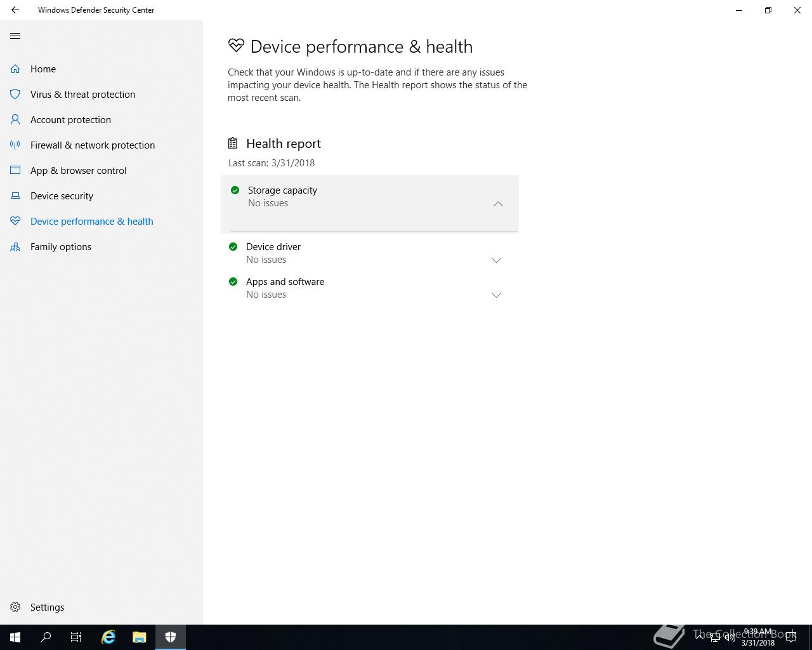Screen dimensions: 812x650
Task: Click the Account protection person icon
Action: pyautogui.click(x=15, y=119)
